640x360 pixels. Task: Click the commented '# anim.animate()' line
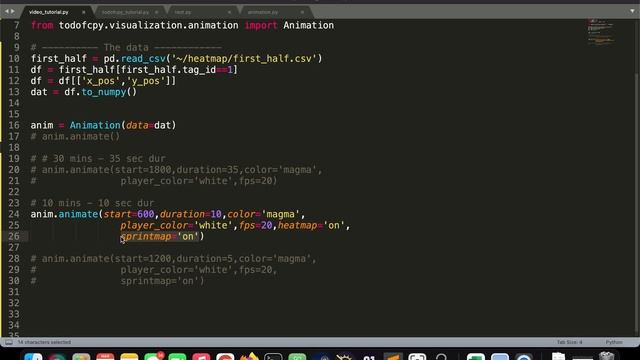75,136
